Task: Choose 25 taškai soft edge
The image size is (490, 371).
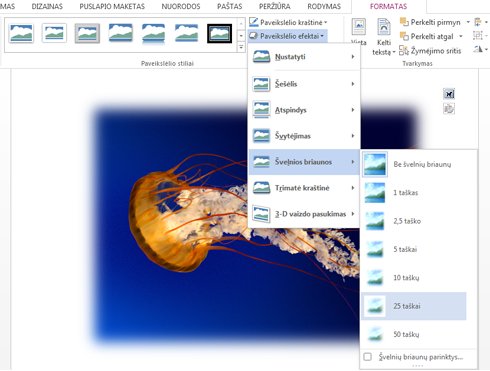Action: coord(414,306)
